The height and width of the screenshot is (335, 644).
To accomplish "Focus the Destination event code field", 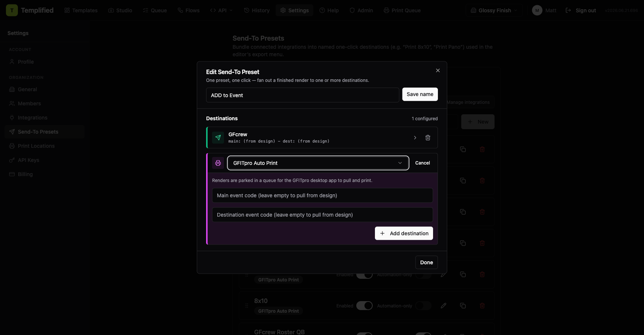I will (322, 215).
